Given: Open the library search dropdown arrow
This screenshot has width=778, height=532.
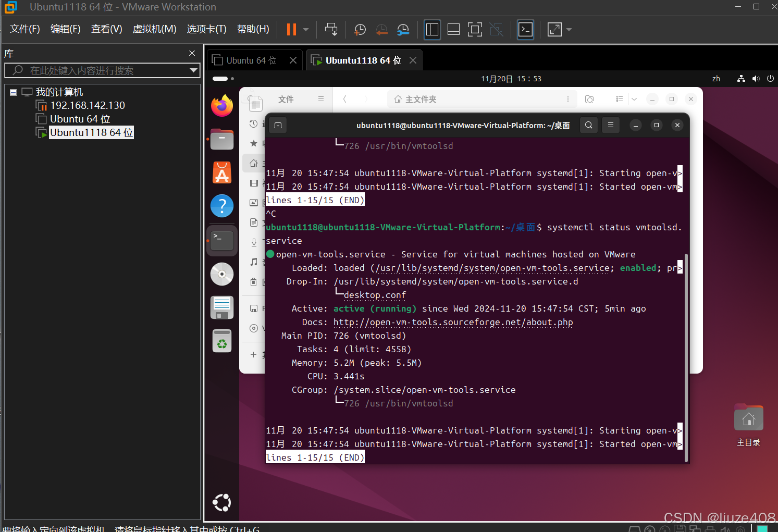Looking at the screenshot, I should tap(194, 70).
